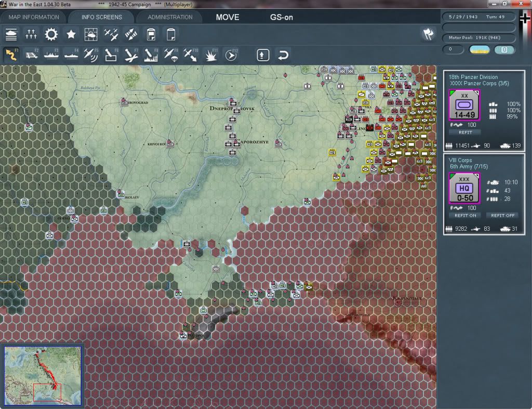532x409 pixels.
Task: Open the blank logistics report clipboard icon
Action: [171, 34]
